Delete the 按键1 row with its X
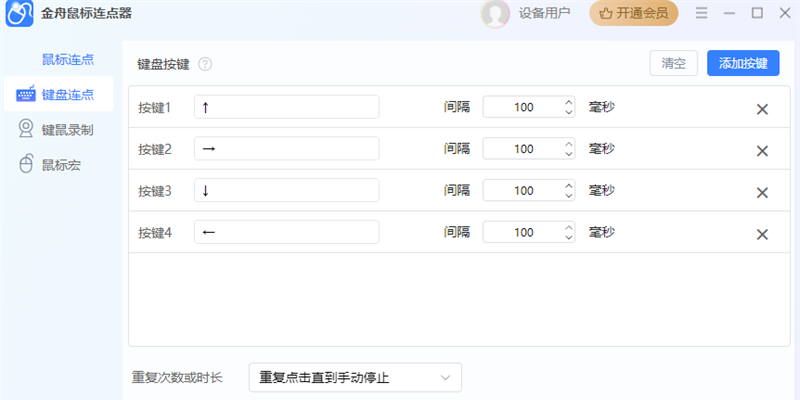The width and height of the screenshot is (800, 400). click(x=762, y=109)
